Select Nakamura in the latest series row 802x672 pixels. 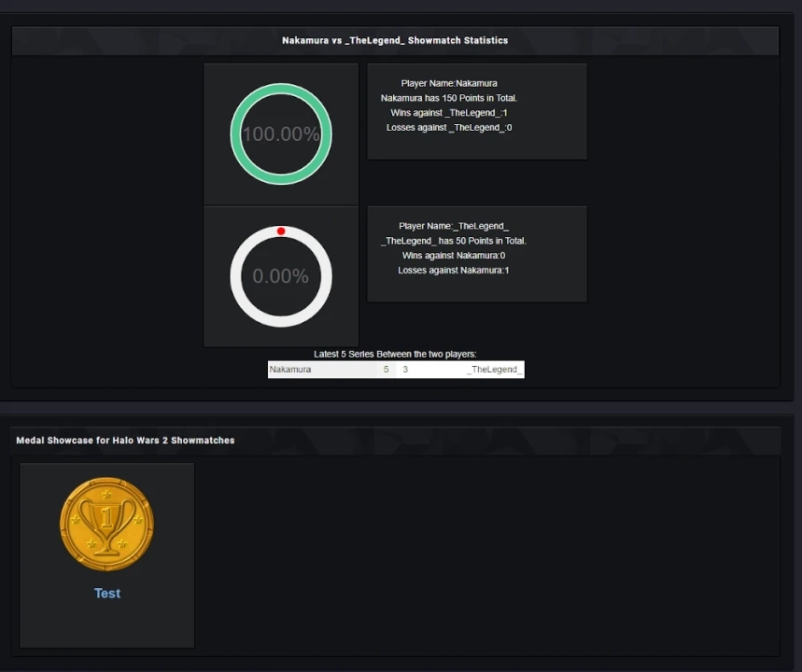click(290, 370)
